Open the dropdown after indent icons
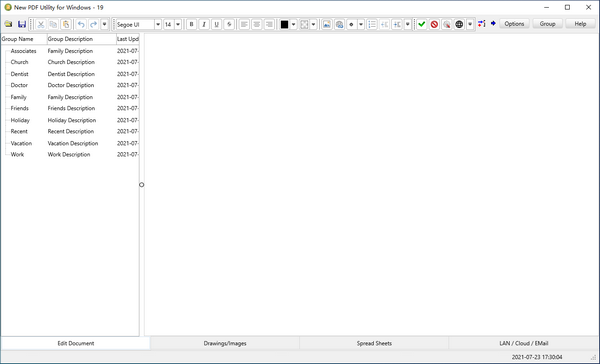Screen dimensions: 600x364 coord(408,24)
